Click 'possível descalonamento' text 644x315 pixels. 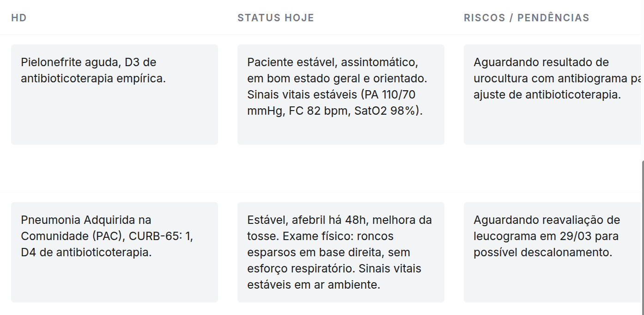(542, 253)
